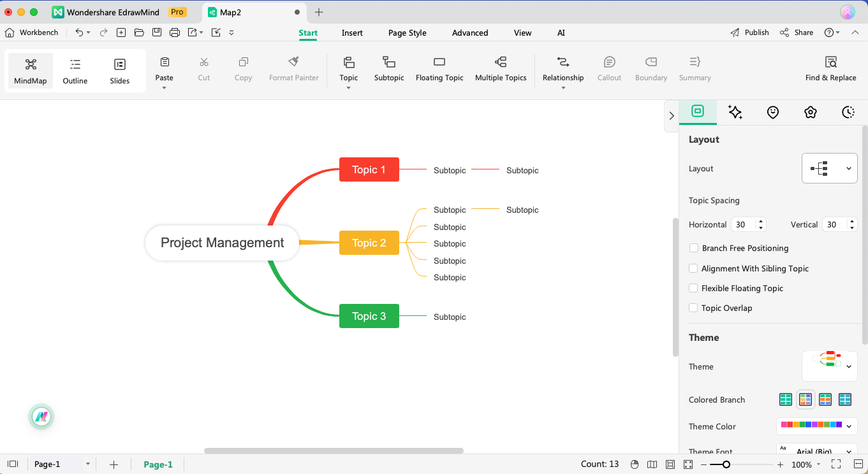This screenshot has height=474, width=868.
Task: Collapse the right side panel
Action: pyautogui.click(x=672, y=116)
